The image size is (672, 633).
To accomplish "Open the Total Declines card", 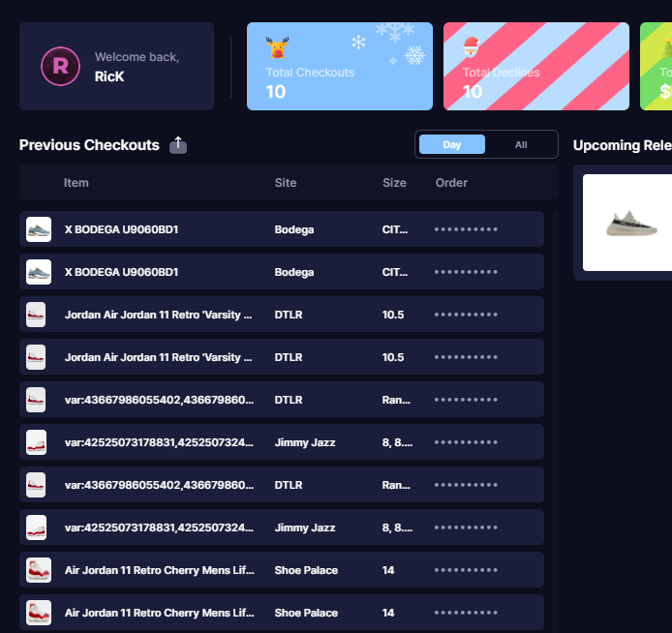I will (536, 67).
